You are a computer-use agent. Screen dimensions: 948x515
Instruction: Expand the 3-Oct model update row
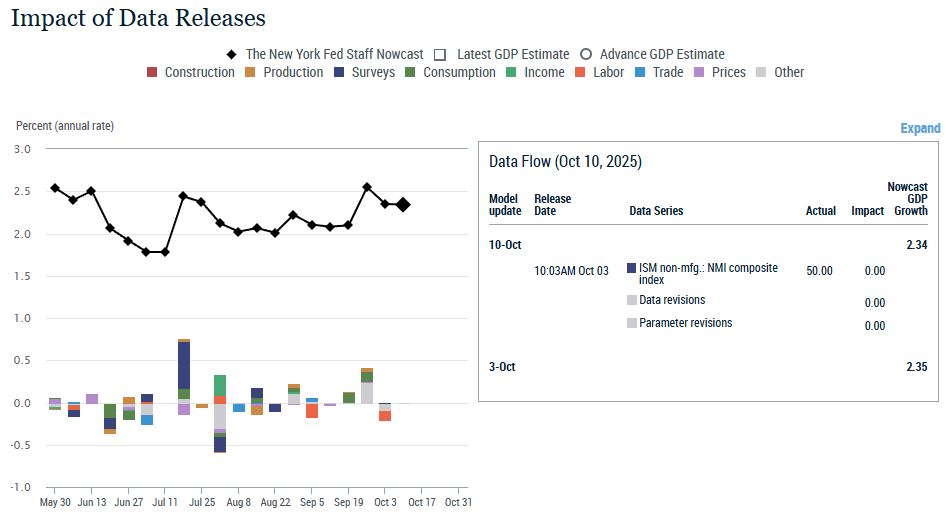502,367
